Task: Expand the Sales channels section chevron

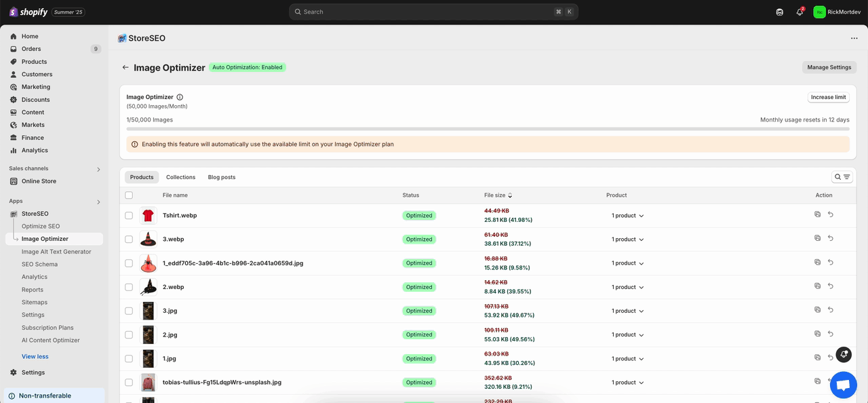Action: coord(98,169)
